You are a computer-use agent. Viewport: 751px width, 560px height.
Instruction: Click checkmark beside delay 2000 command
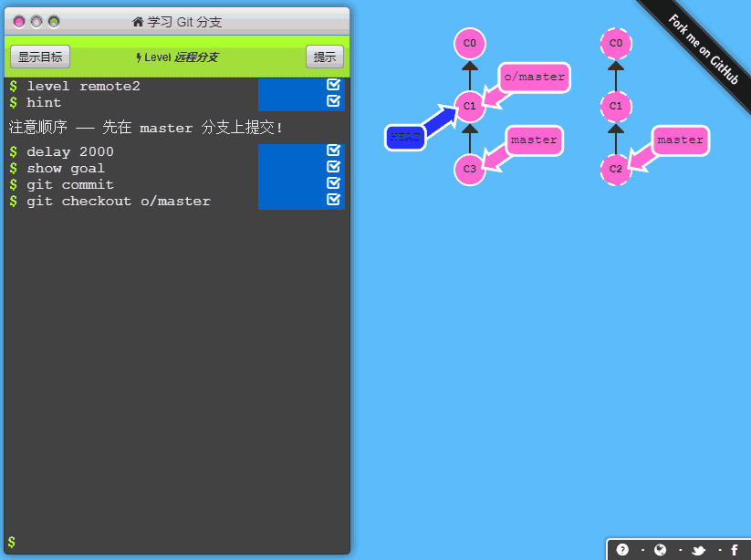click(333, 150)
